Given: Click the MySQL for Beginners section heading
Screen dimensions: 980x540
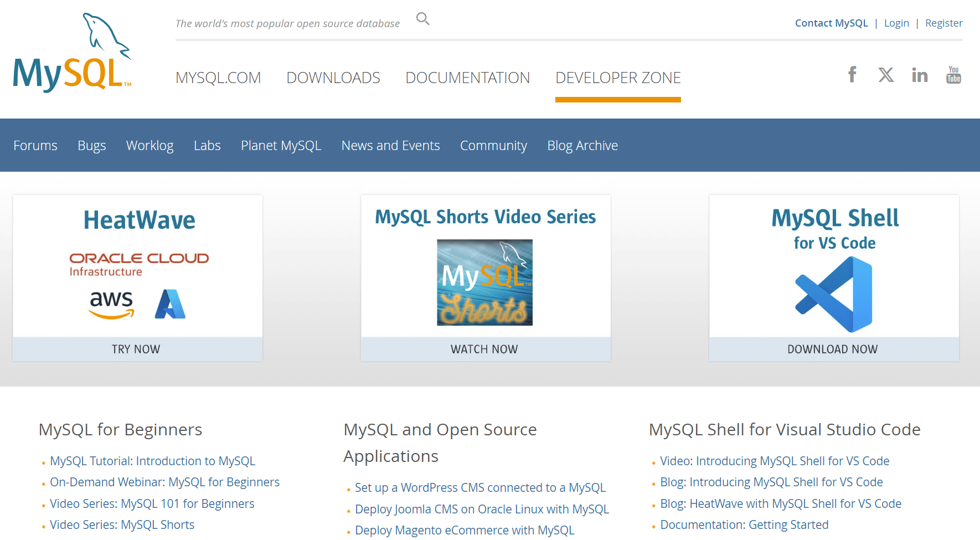Looking at the screenshot, I should tap(120, 429).
